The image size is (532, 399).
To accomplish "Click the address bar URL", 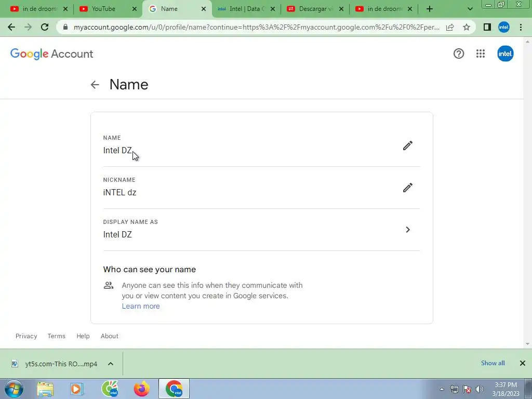I will point(257,27).
